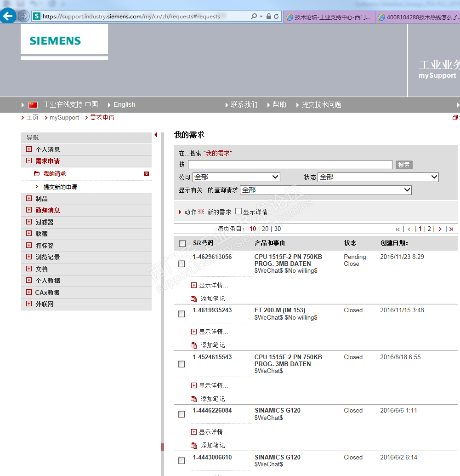
Task: Expand 通知消息 in navigation
Action: 29,210
